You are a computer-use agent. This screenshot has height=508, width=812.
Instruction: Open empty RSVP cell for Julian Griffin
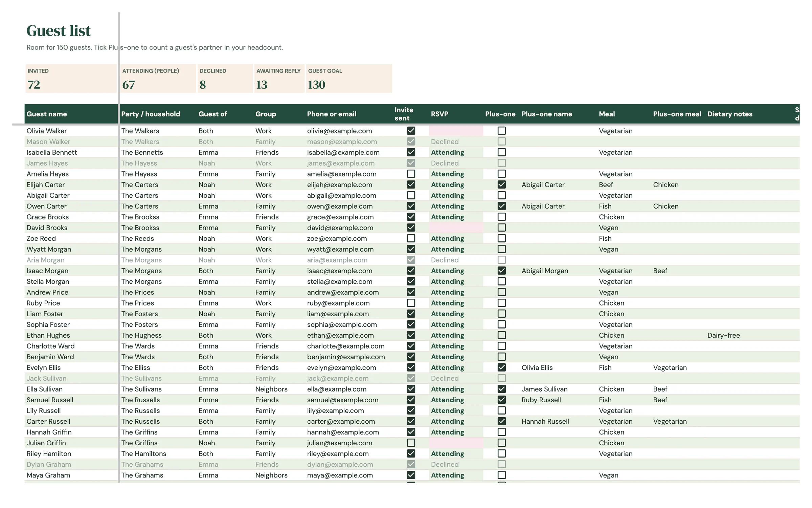[456, 443]
